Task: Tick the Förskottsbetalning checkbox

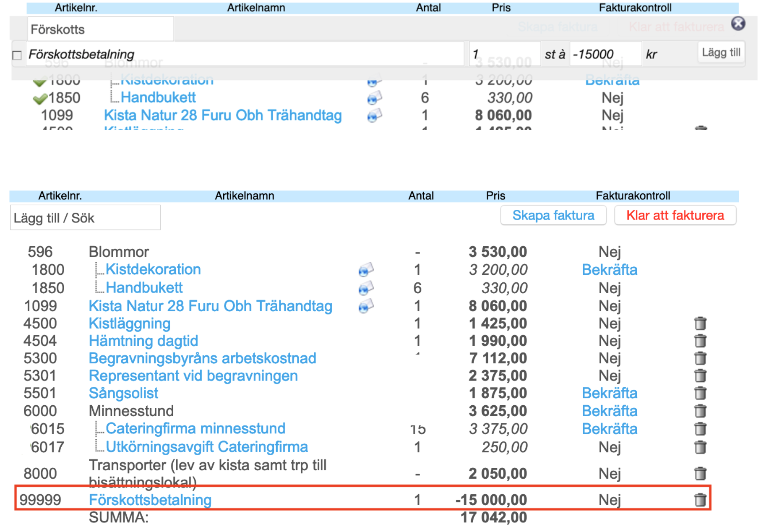Action: (17, 55)
